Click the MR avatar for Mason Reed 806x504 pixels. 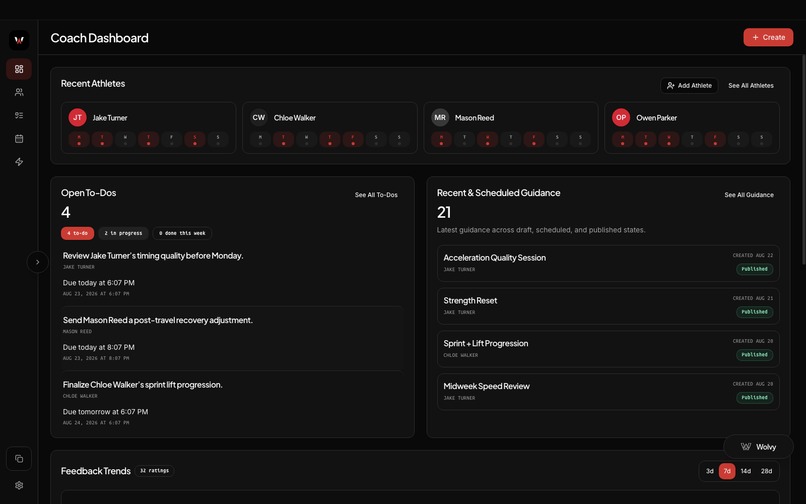tap(440, 117)
